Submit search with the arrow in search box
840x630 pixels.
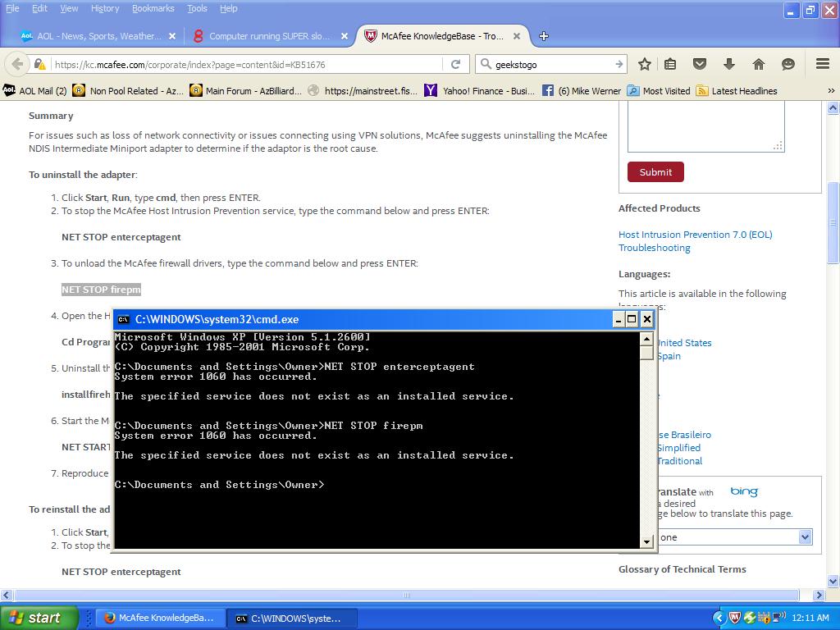tap(619, 64)
